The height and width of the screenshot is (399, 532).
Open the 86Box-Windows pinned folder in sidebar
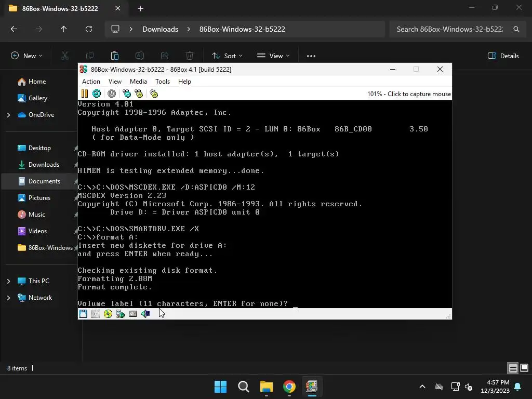click(x=46, y=248)
